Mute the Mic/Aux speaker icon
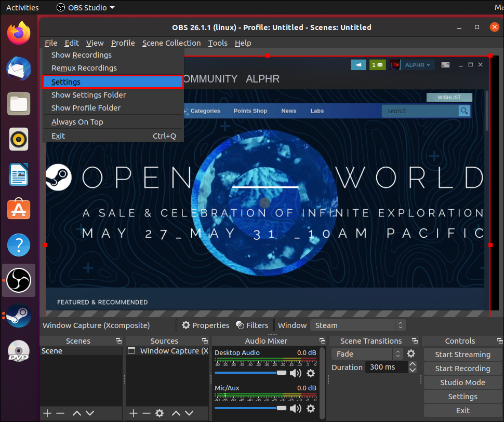Viewport: 504px width, 422px height. (x=295, y=409)
